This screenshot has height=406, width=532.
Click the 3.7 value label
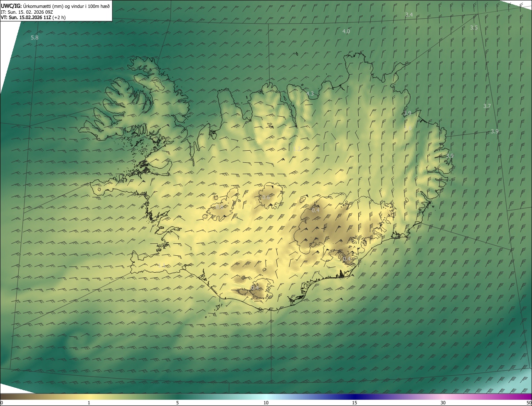click(x=487, y=106)
